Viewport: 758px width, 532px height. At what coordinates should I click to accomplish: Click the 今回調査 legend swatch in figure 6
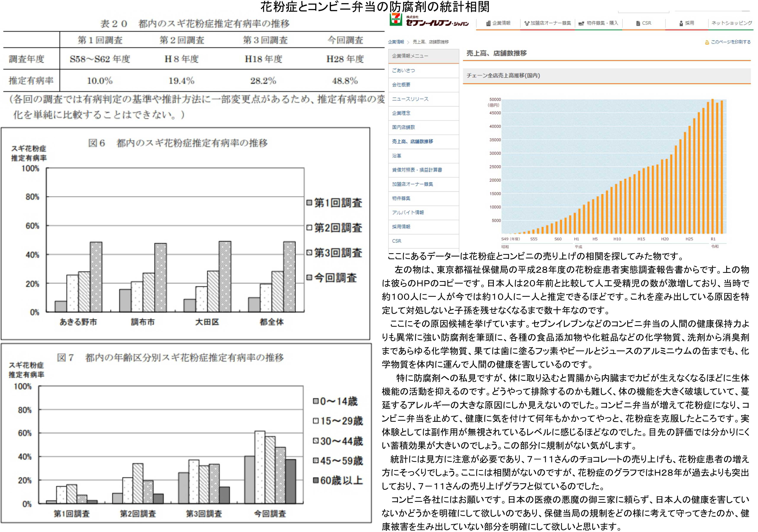(309, 278)
